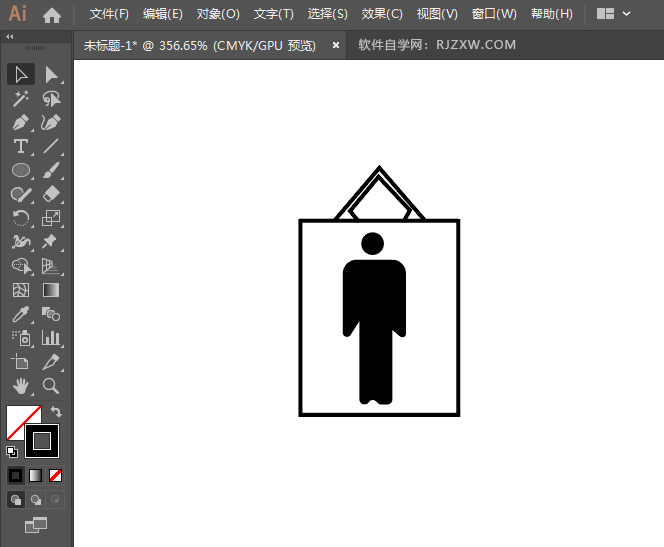
Task: Select the Gradient tool
Action: coord(51,290)
